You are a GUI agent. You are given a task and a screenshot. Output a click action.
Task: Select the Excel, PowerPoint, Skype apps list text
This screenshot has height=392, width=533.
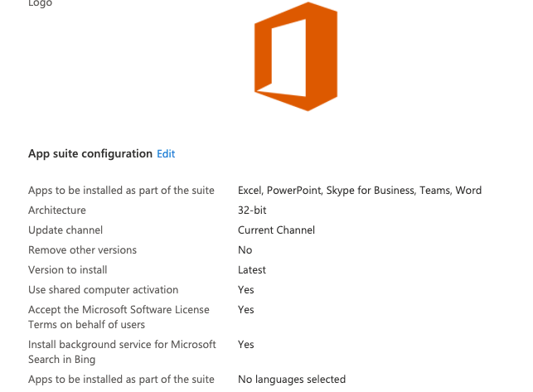click(x=359, y=191)
